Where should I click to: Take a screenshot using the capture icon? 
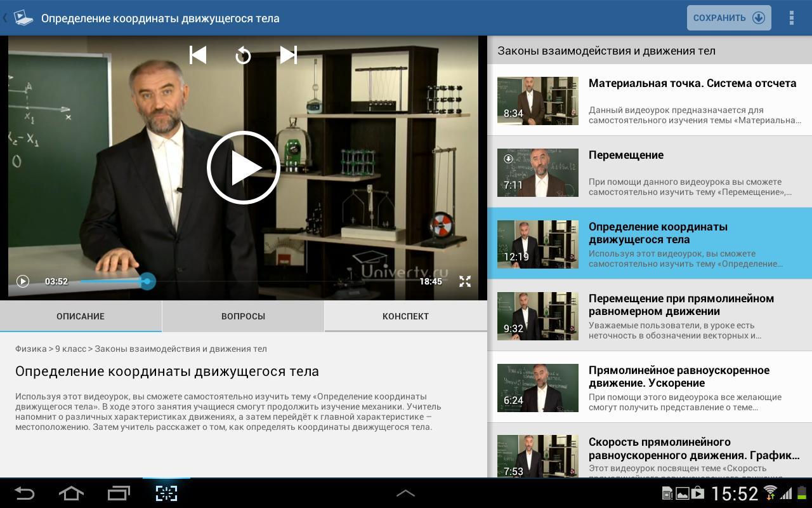[x=166, y=493]
